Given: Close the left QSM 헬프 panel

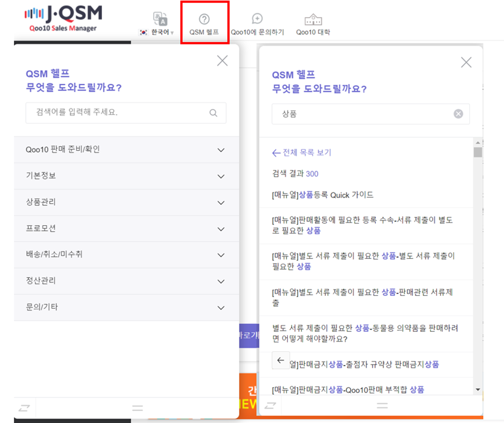Looking at the screenshot, I should click(x=222, y=61).
